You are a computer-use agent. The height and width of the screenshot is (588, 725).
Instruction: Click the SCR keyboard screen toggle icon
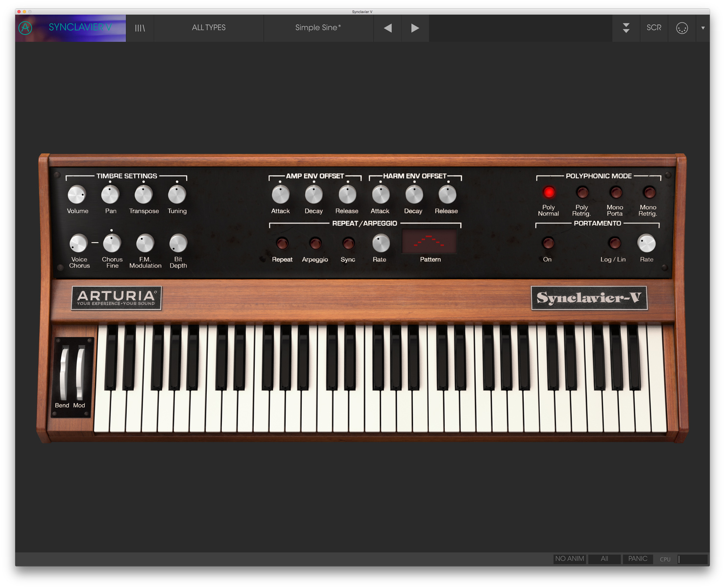(x=654, y=28)
